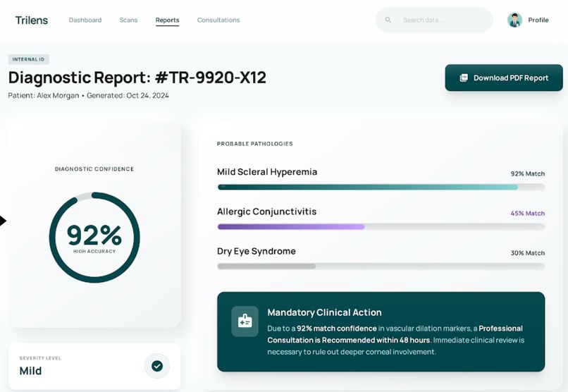Click the 45% Match label

[x=528, y=214]
